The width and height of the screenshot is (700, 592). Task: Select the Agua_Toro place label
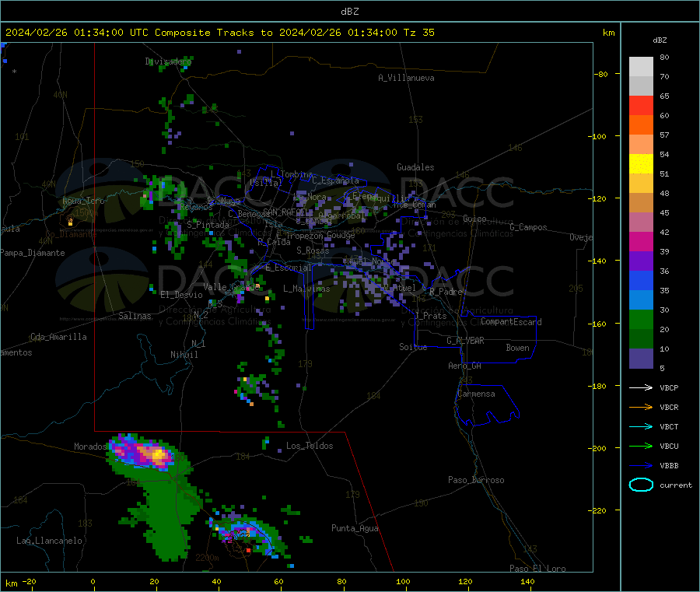[x=83, y=201]
